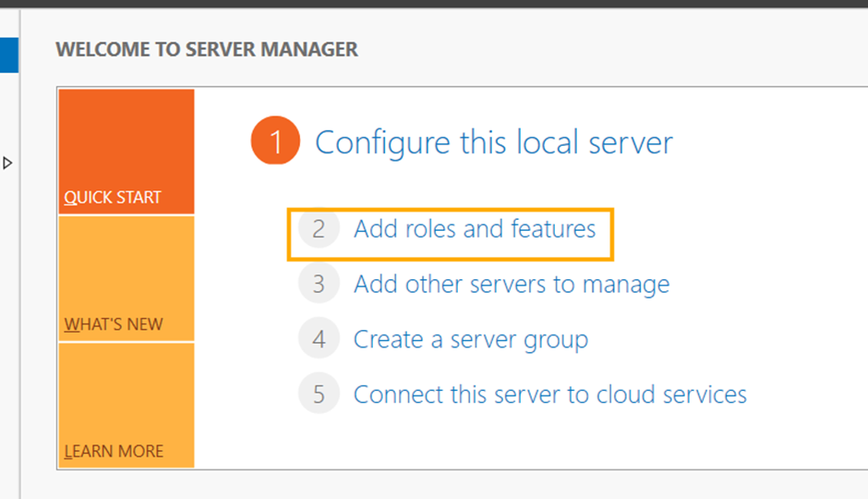
Task: Open the Quick Start tile
Action: (127, 152)
